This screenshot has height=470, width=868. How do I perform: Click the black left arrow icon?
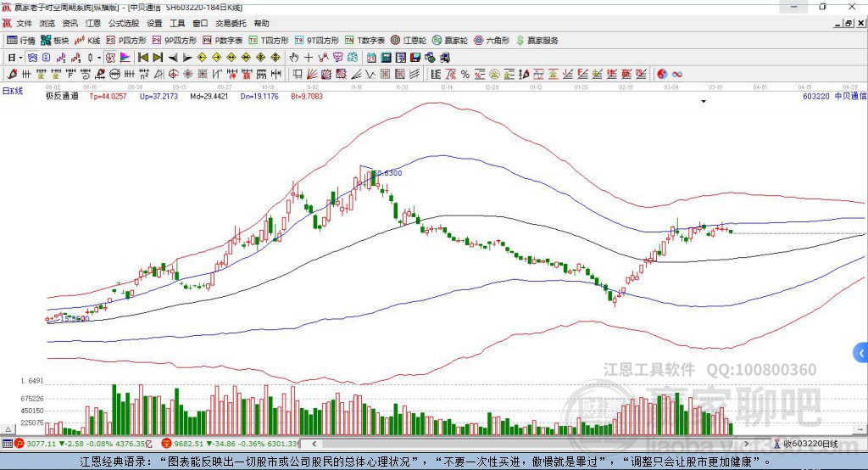click(173, 58)
